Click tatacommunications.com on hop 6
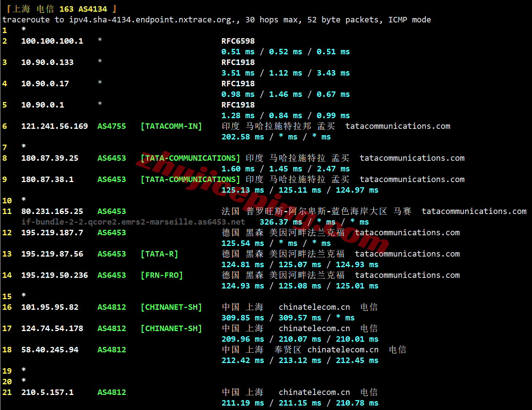Viewport: 532px width, 410px height. tap(398, 126)
